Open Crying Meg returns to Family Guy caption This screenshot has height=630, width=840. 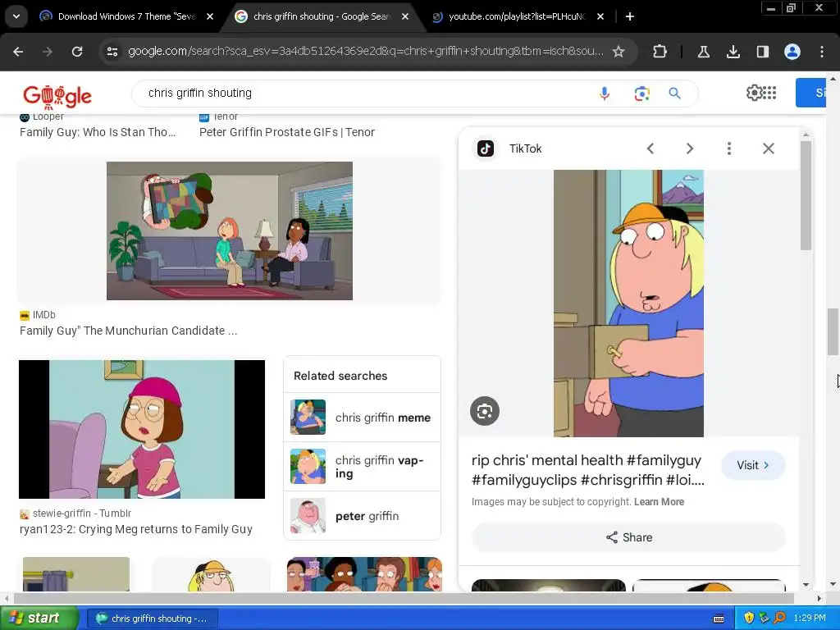point(135,529)
